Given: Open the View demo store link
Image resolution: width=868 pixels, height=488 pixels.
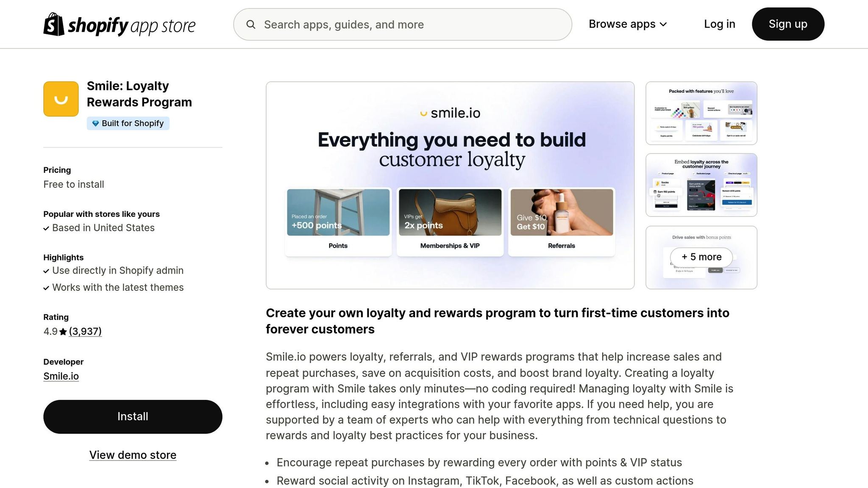Looking at the screenshot, I should 133,455.
